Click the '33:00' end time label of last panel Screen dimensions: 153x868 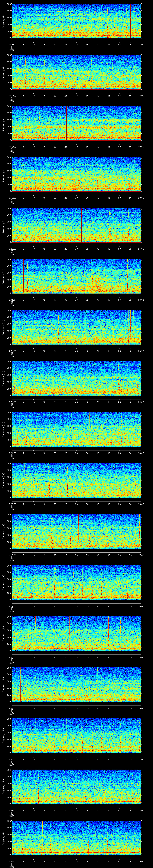[x=141, y=861]
